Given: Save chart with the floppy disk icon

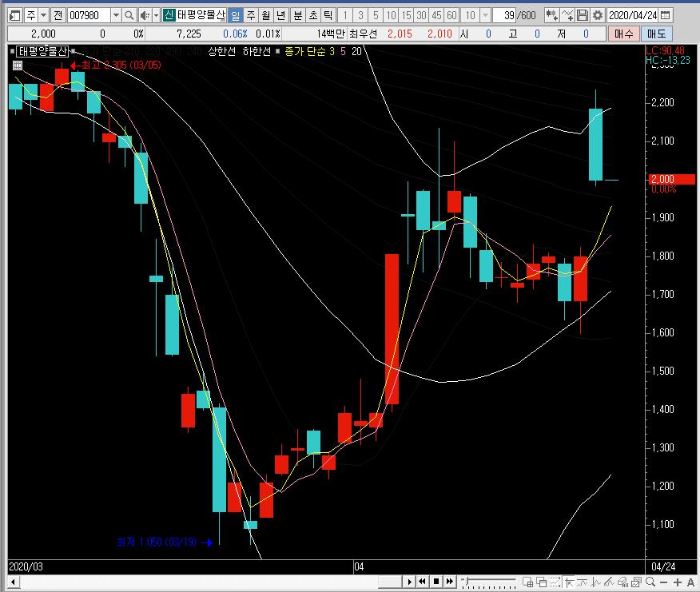Looking at the screenshot, I should [583, 16].
